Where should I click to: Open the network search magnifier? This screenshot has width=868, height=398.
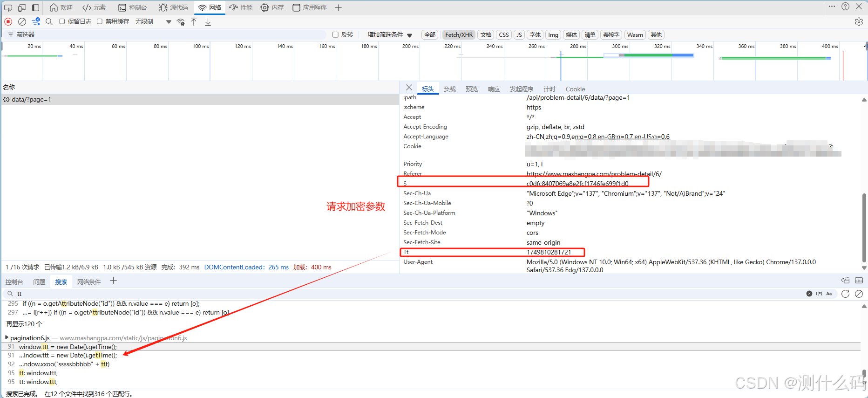coord(49,21)
